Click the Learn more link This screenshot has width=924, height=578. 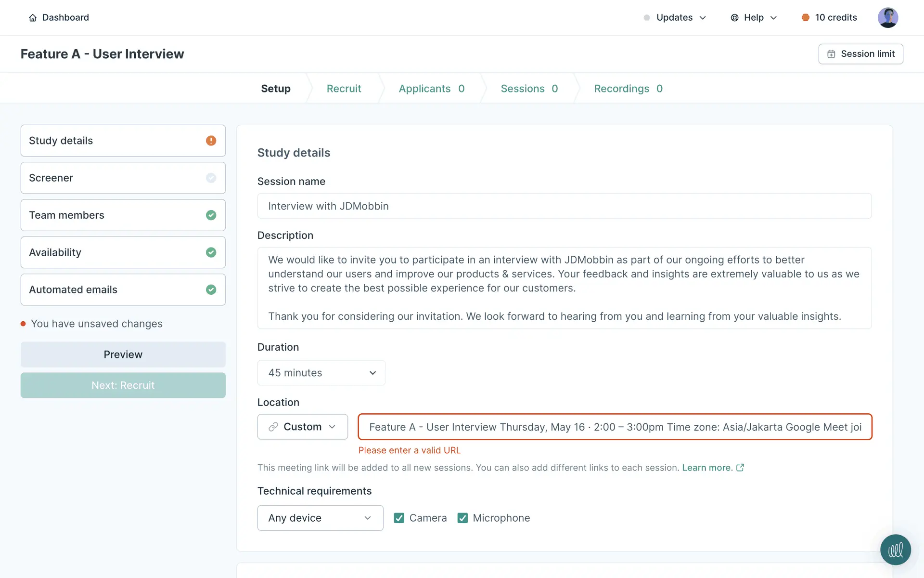706,468
